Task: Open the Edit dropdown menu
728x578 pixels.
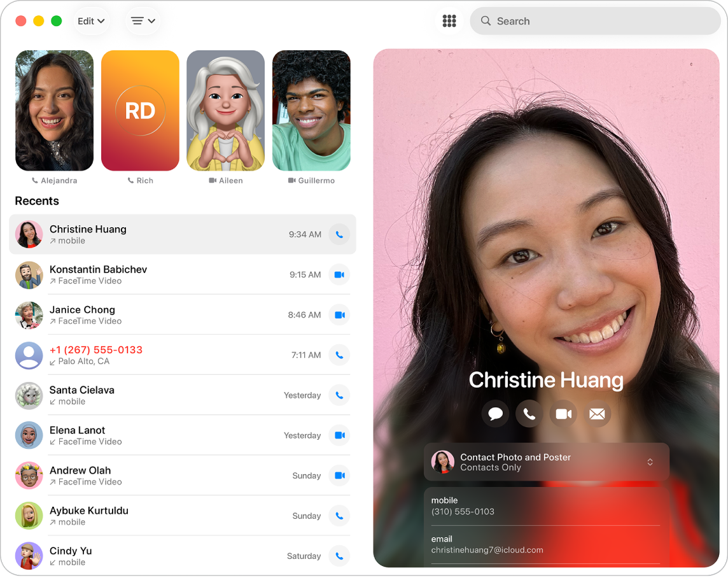Action: click(x=91, y=20)
